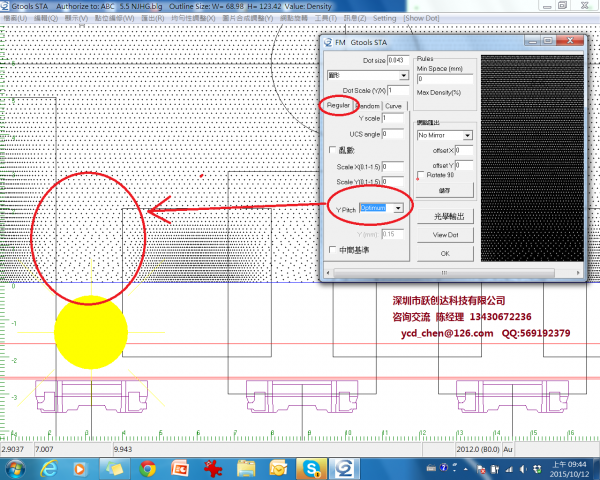The image size is (600, 480).
Task: Enable the Rotate 90 checkbox
Action: (420, 174)
